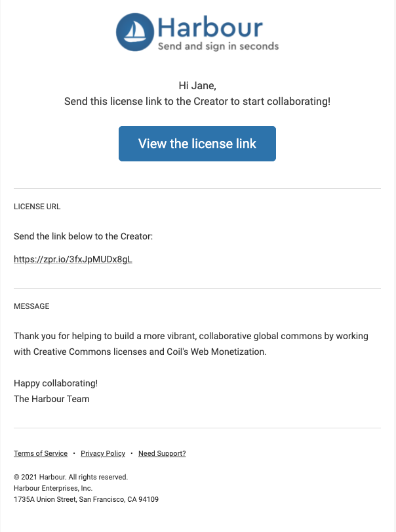396x532 pixels.
Task: Click 'The Harbour Team' signature
Action: [x=52, y=399]
